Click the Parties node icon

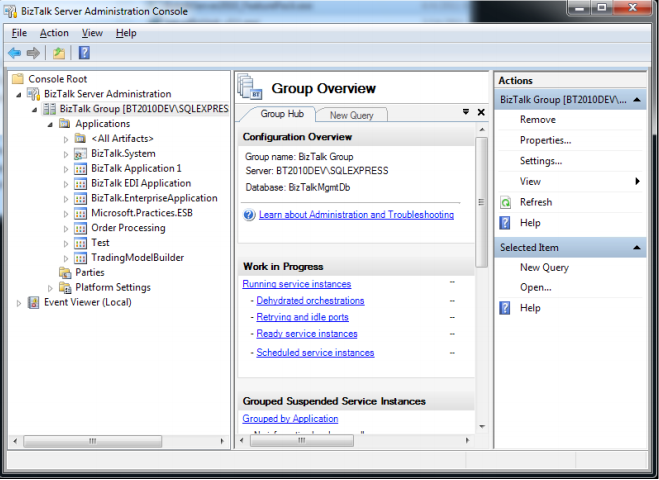pyautogui.click(x=65, y=272)
